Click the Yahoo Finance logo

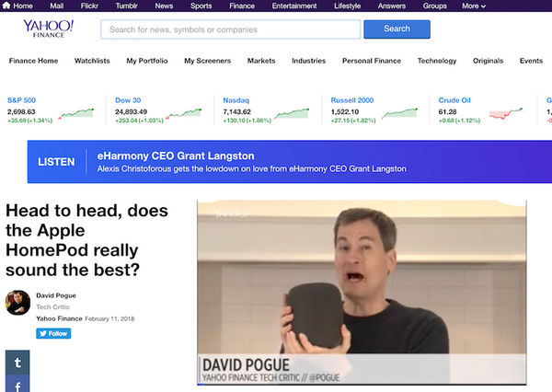coord(51,30)
